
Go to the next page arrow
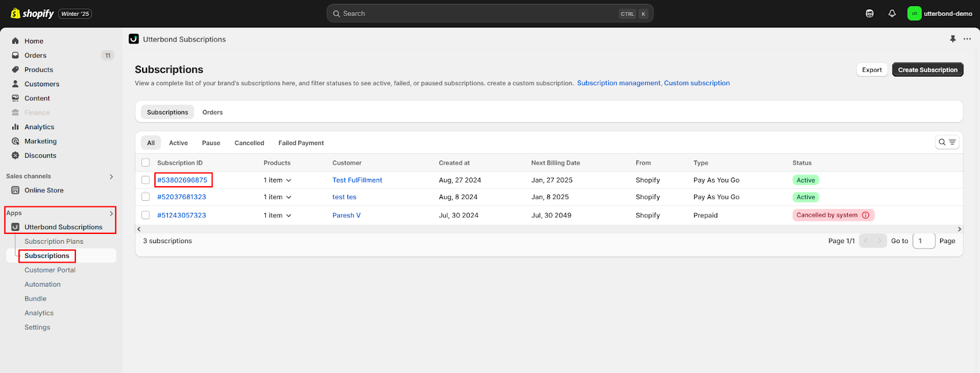(x=880, y=241)
